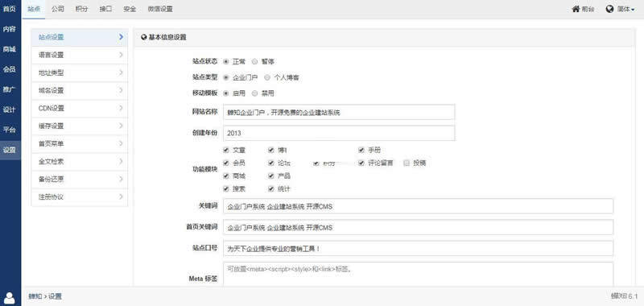The width and height of the screenshot is (644, 306).
Task: Click the user avatar icon at bottom-left
Action: (x=9, y=298)
